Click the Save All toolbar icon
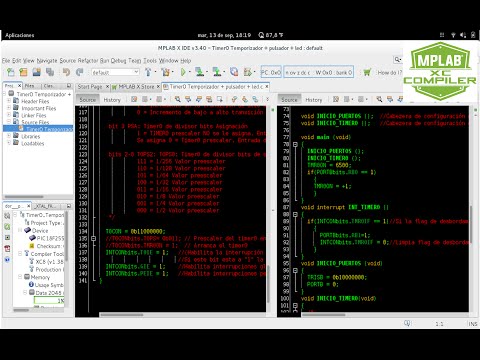The width and height of the screenshot is (480, 360). 50,72
